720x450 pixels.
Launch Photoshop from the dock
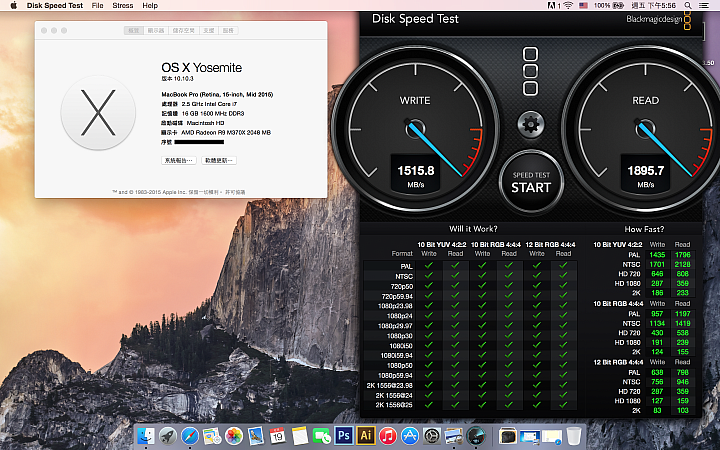click(343, 435)
